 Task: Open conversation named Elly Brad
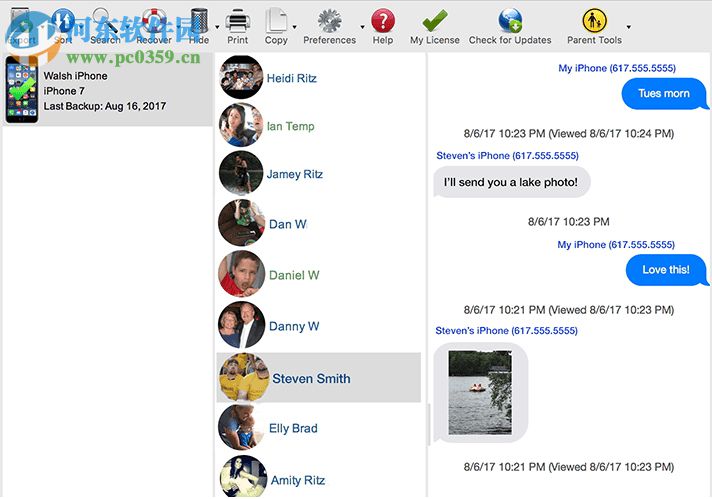coord(293,428)
